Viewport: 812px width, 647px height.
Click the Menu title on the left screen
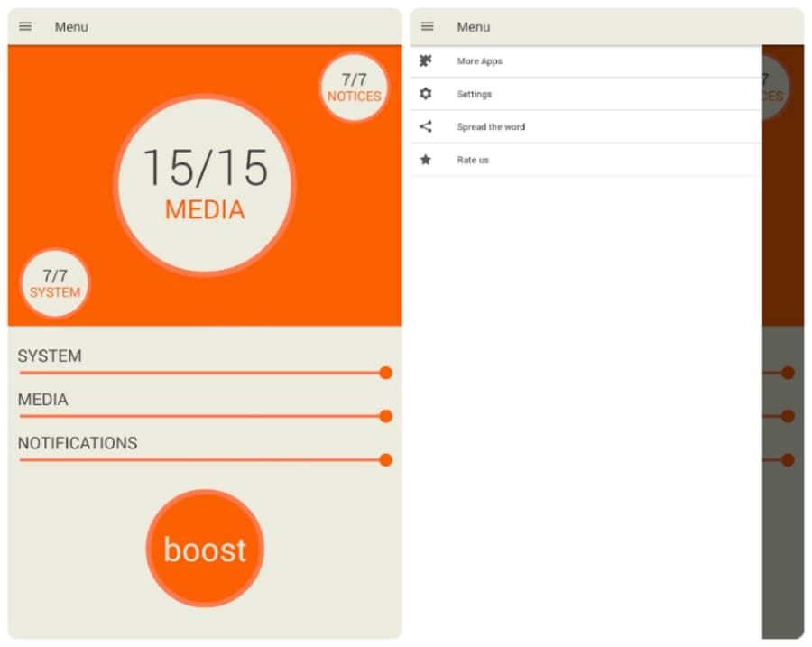71,27
